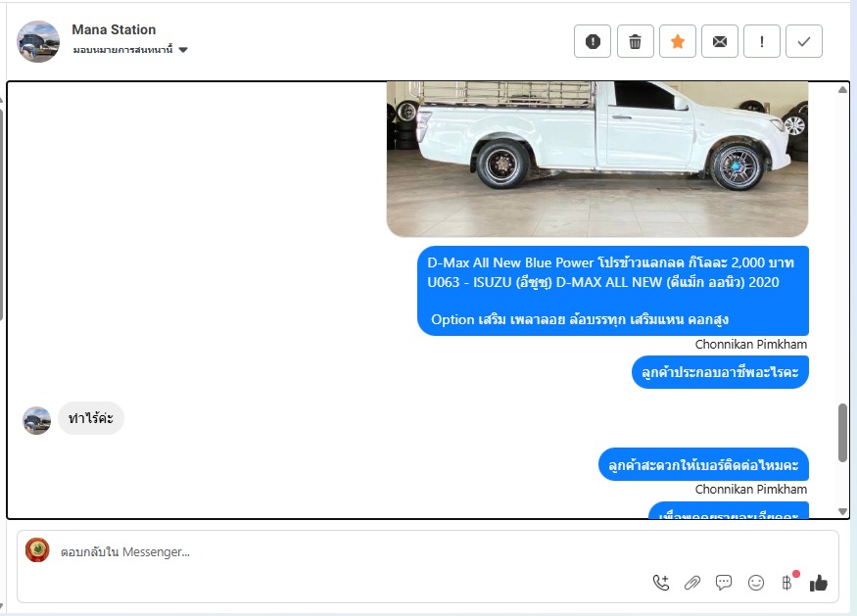Viewport: 857px width, 616px height.
Task: Select the ลูกค้าสะดวกให้เบอร์ติดต่อไหมคะ message
Action: click(x=703, y=464)
